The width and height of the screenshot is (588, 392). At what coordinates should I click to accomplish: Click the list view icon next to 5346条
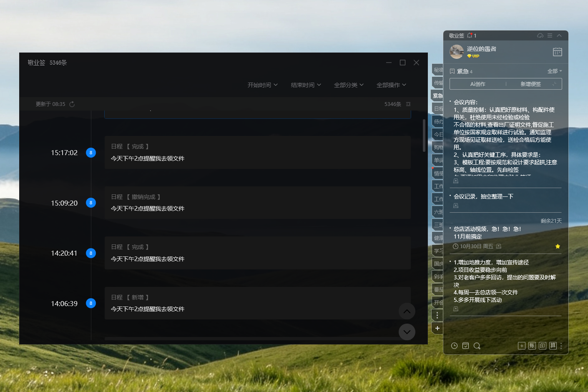408,104
